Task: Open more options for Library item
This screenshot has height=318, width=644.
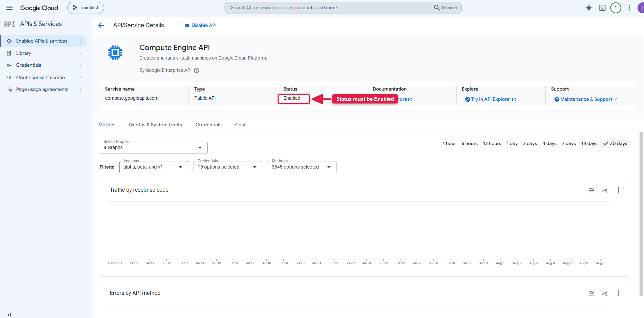Action: 81,53
